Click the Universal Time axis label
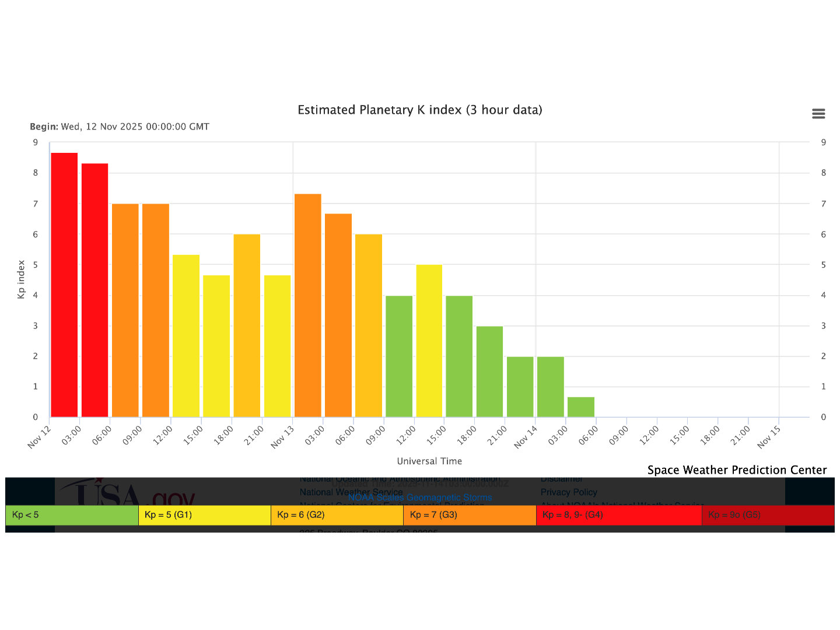 click(429, 461)
